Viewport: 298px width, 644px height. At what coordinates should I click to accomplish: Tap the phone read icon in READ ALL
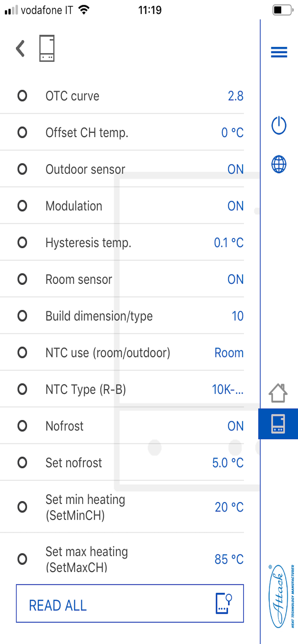click(x=223, y=603)
